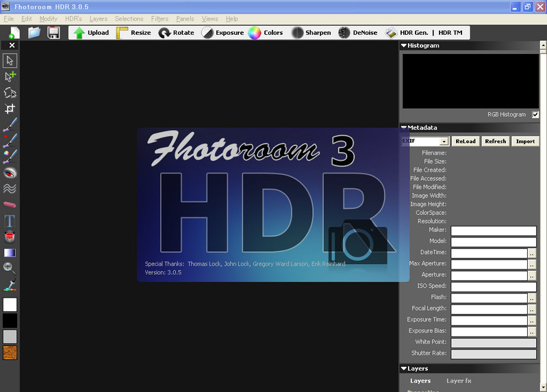This screenshot has height=392, width=547.
Task: Open the Filters menu
Action: pyautogui.click(x=160, y=19)
